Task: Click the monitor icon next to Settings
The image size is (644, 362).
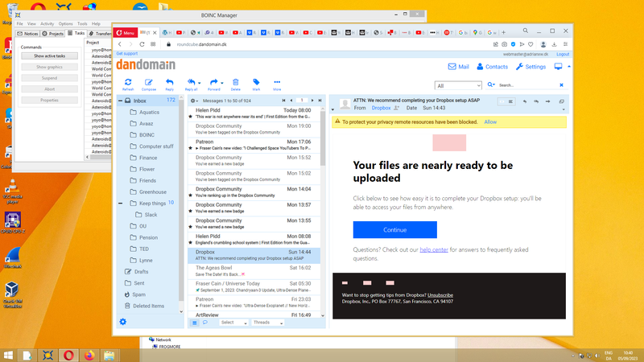Action: pyautogui.click(x=558, y=67)
